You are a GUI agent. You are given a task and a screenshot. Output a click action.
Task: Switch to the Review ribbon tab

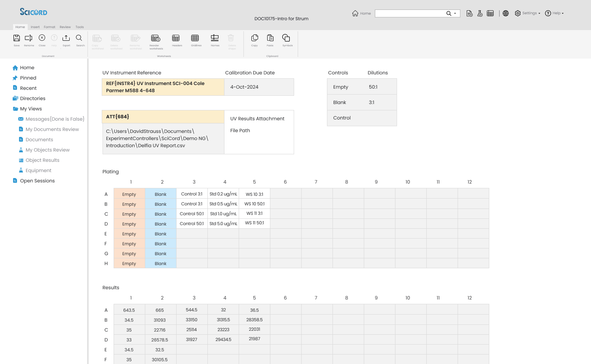click(65, 27)
